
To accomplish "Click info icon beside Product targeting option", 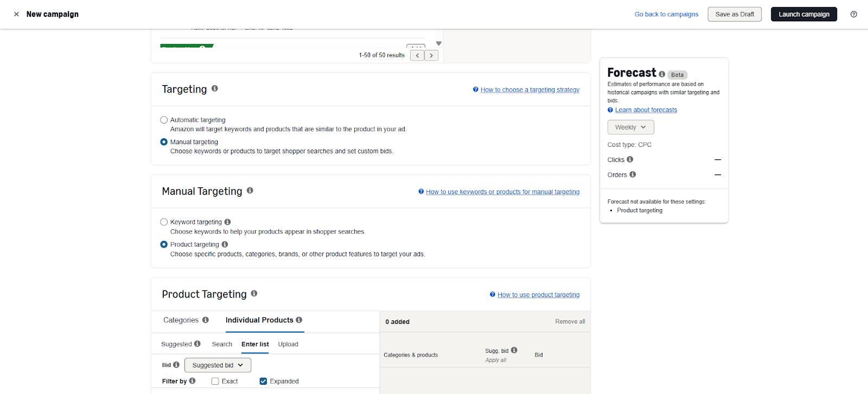I will (x=225, y=244).
